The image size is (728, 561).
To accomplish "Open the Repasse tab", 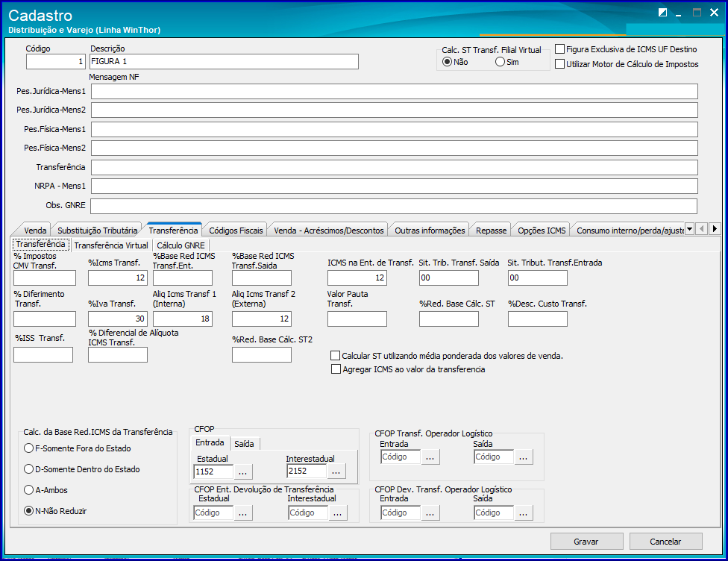I will pos(491,231).
